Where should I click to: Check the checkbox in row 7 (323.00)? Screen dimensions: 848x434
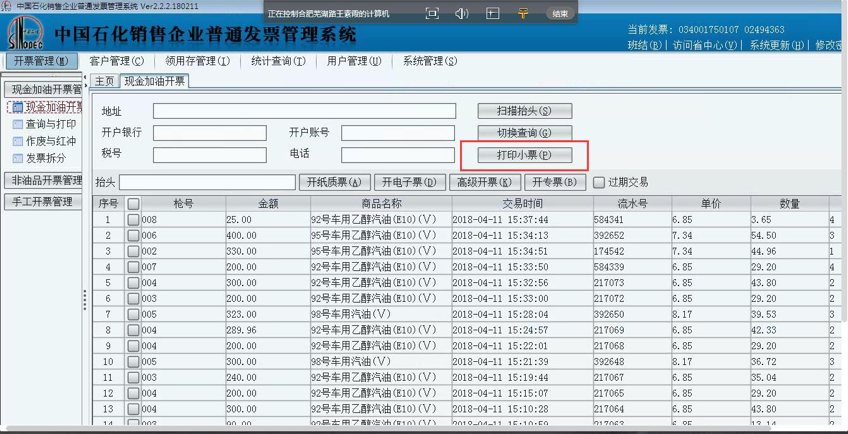(133, 314)
